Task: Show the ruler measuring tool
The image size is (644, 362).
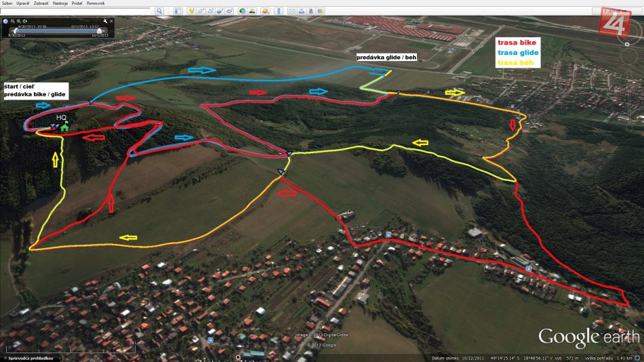Action: click(278, 12)
